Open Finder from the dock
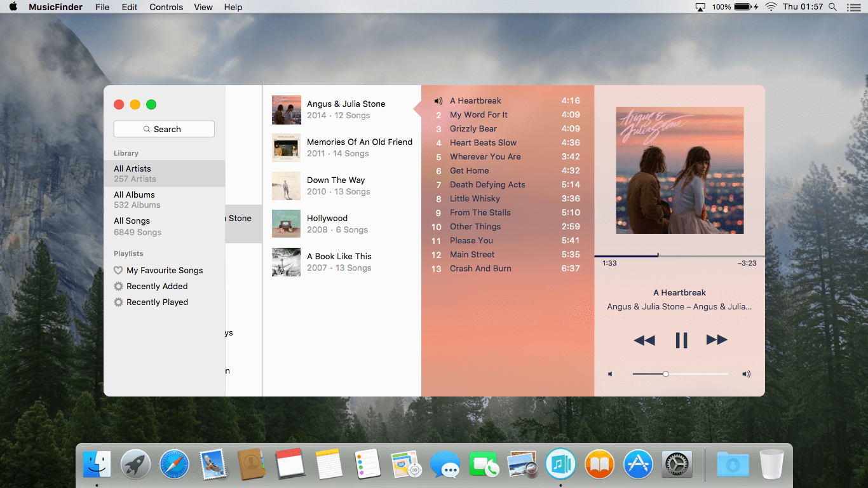This screenshot has width=868, height=488. point(97,464)
